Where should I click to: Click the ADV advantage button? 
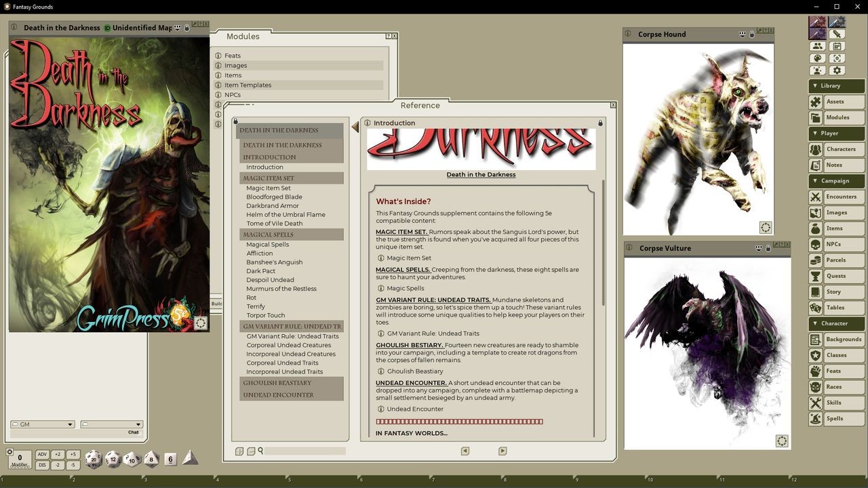[x=42, y=454]
